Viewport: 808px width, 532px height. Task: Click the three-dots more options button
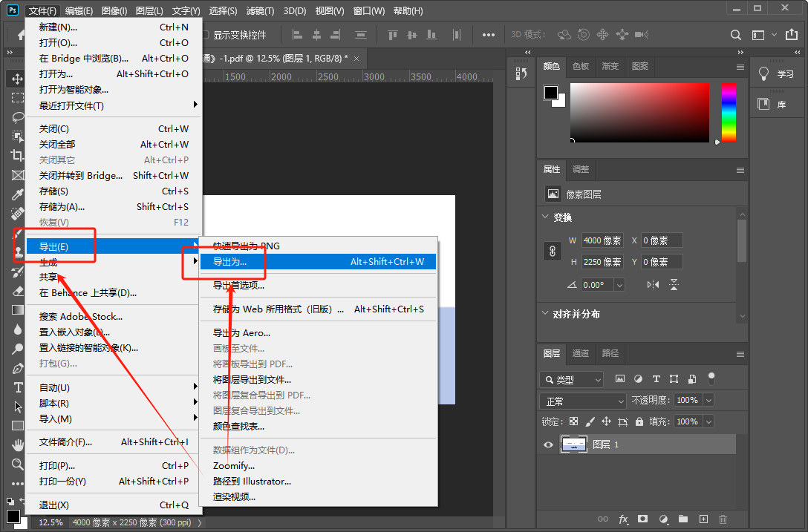click(488, 35)
